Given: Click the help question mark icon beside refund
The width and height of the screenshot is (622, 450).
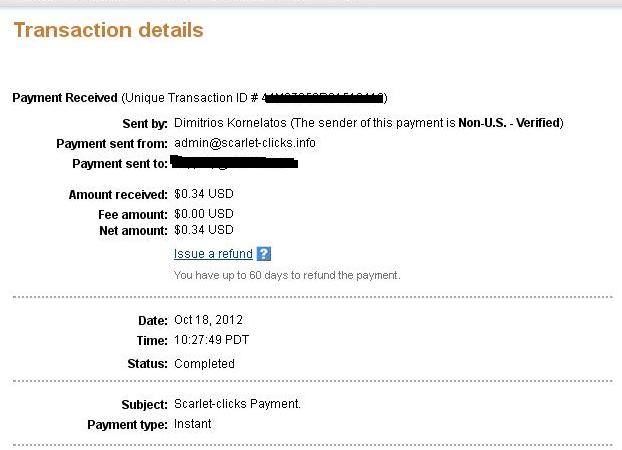Looking at the screenshot, I should click(x=264, y=254).
